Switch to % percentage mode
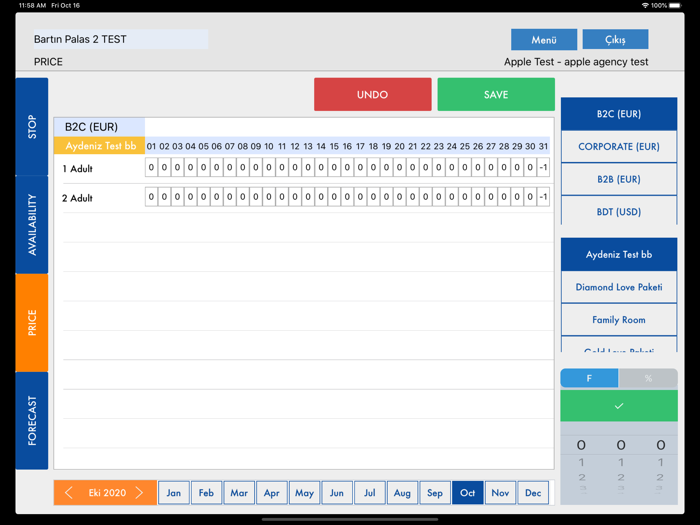 pos(648,378)
